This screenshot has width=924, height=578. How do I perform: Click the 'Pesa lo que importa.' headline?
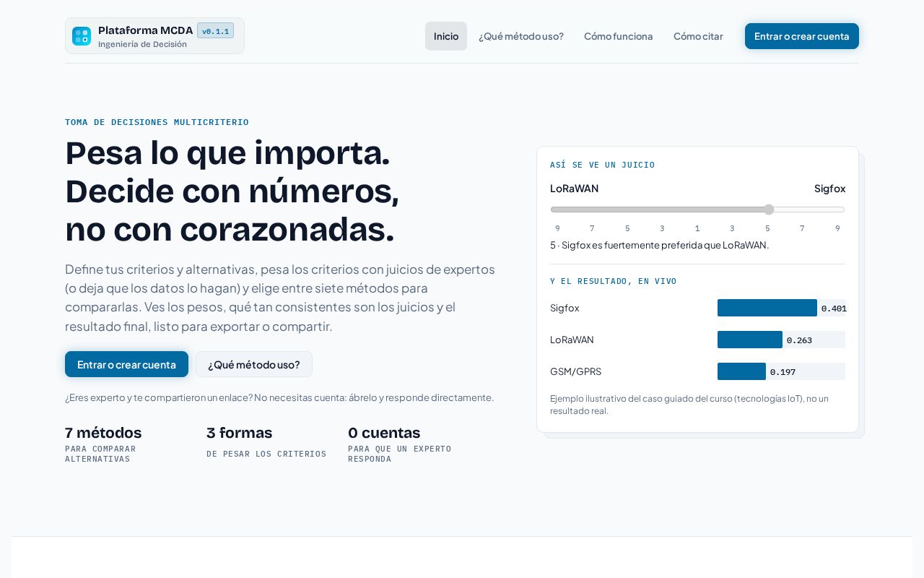[227, 152]
